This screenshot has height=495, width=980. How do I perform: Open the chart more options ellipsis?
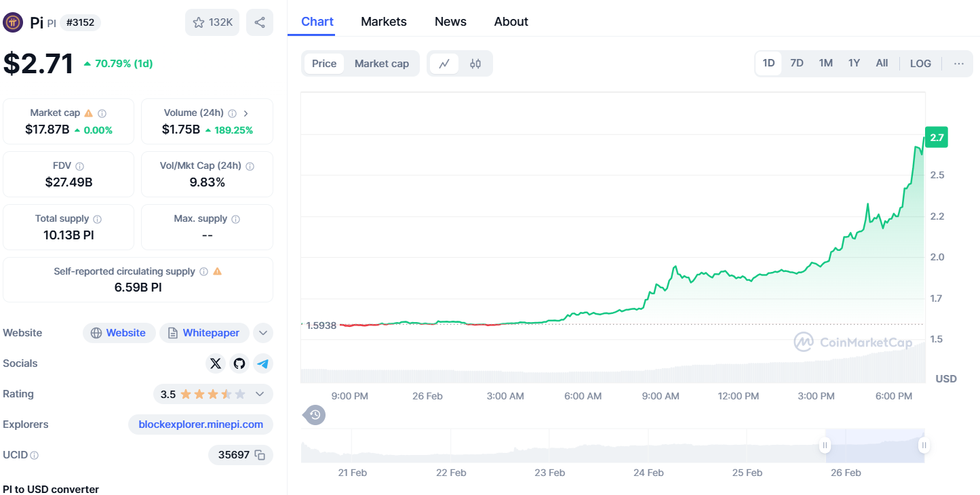click(959, 64)
